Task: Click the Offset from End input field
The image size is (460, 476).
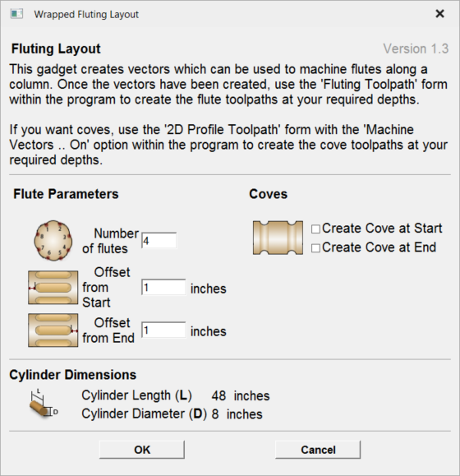Action: point(163,330)
